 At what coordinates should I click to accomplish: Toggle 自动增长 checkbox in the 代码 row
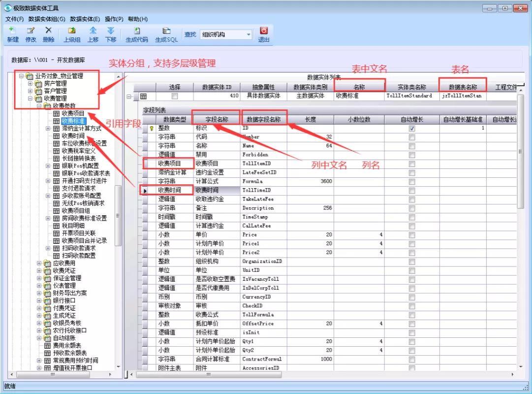[412, 137]
